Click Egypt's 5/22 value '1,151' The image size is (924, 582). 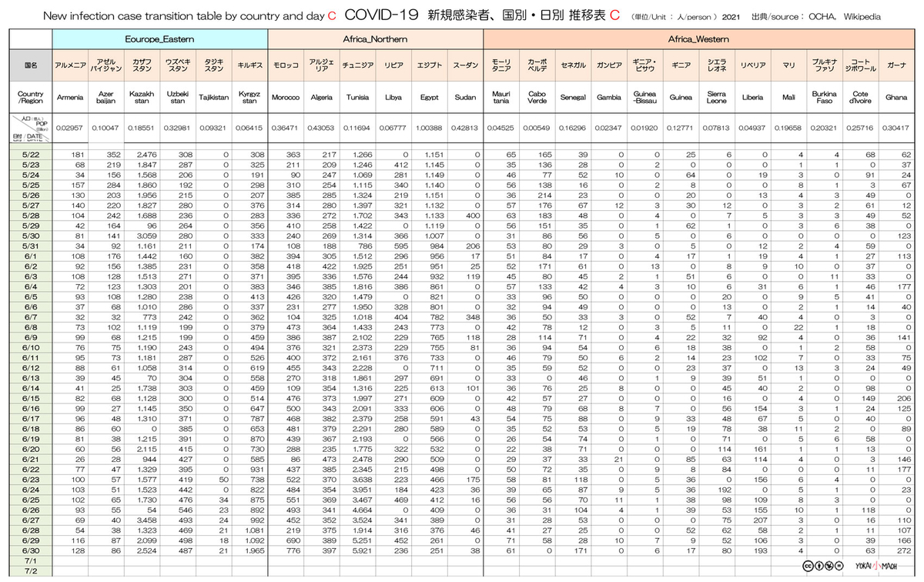click(434, 156)
